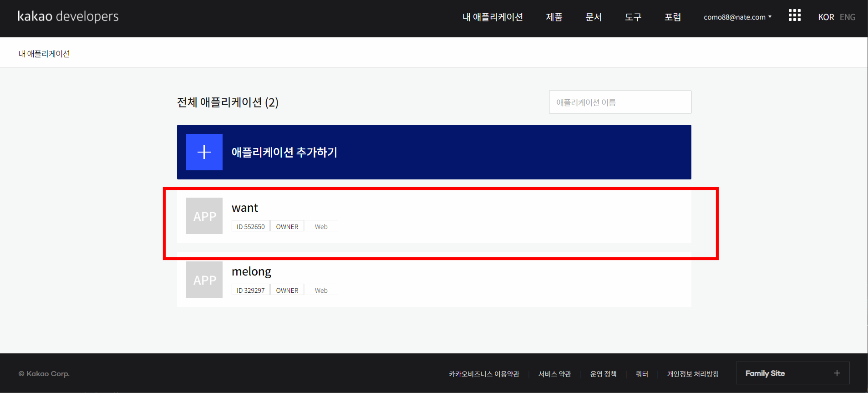Click © Kakao Corp. footer text
Viewport: 868px width, 393px height.
(x=44, y=374)
